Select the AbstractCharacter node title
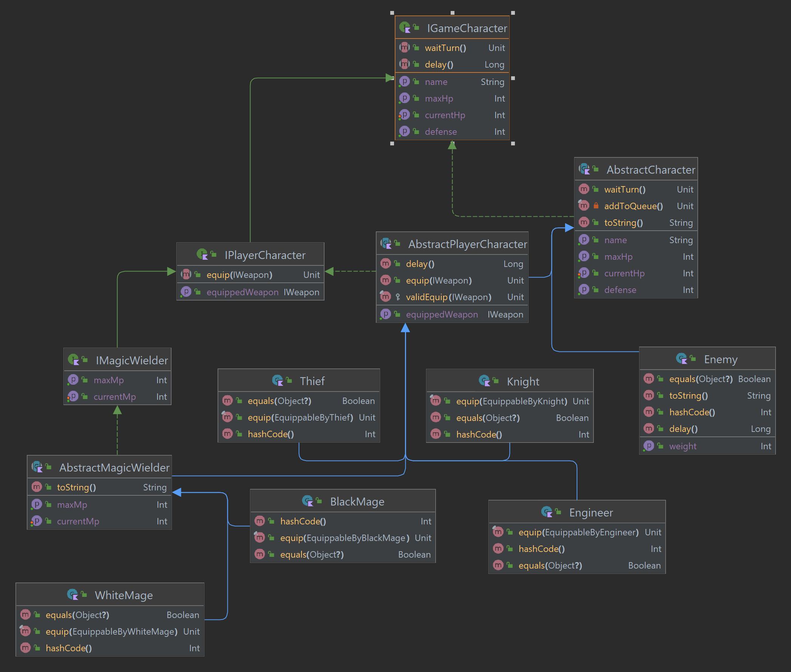Viewport: 791px width, 672px height. pos(651,170)
